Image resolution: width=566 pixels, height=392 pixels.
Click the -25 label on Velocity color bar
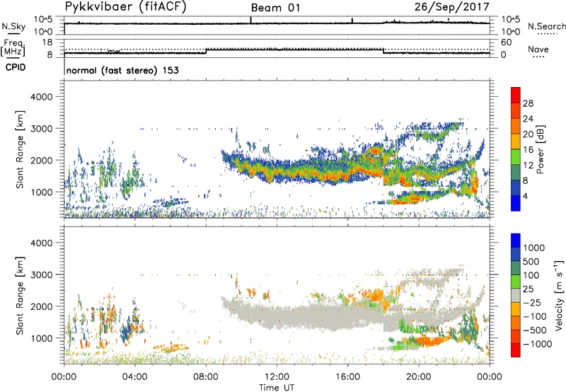pyautogui.click(x=531, y=302)
